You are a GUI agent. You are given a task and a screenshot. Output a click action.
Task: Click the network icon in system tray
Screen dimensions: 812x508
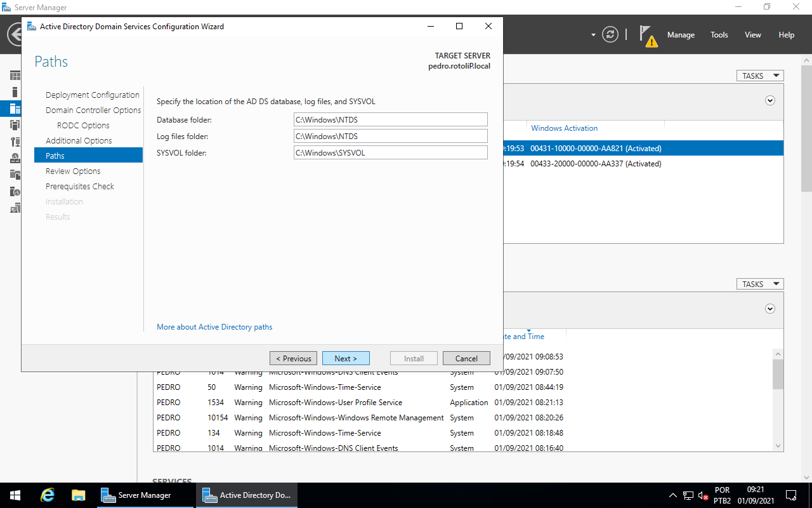688,495
